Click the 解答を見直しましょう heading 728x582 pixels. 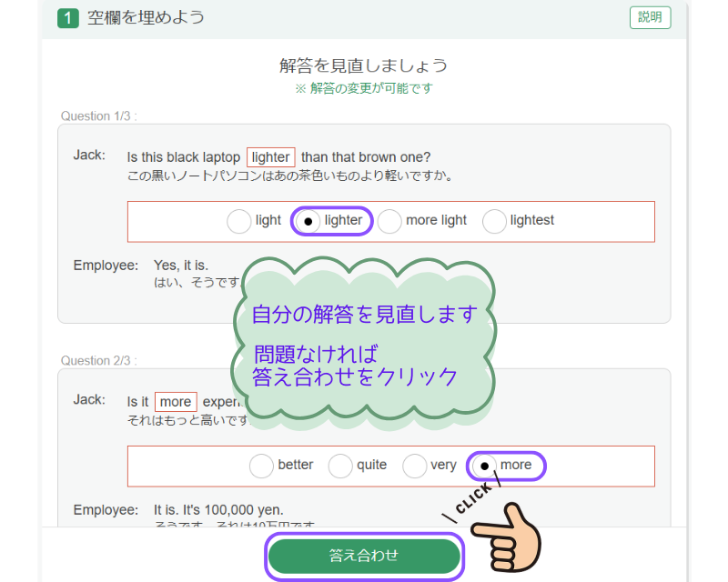coord(363,65)
